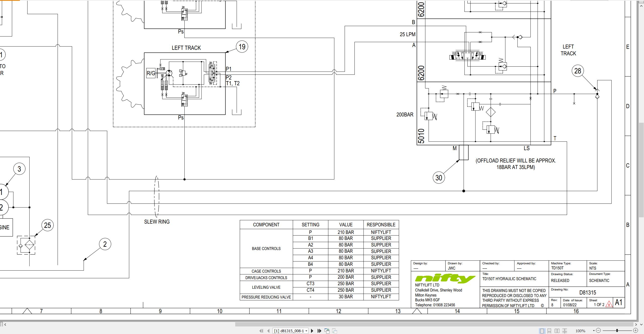Click callout balloon number 19
The image size is (644, 334).
click(242, 47)
